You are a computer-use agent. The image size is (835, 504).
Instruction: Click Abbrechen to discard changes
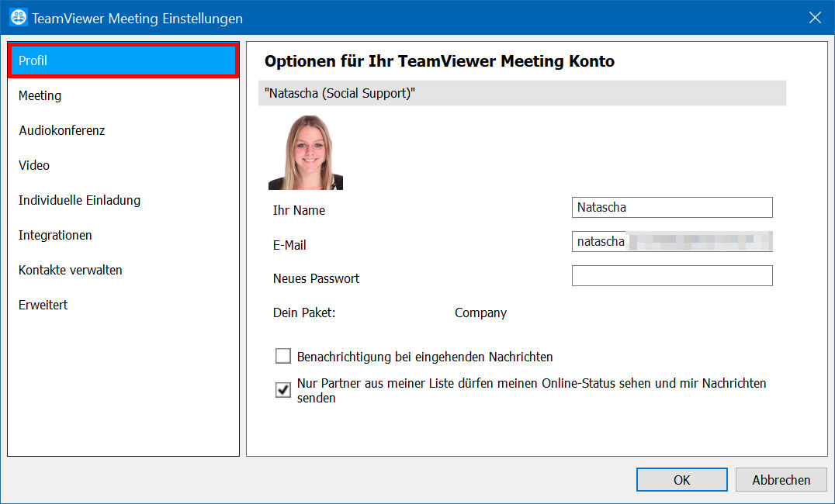coord(781,479)
